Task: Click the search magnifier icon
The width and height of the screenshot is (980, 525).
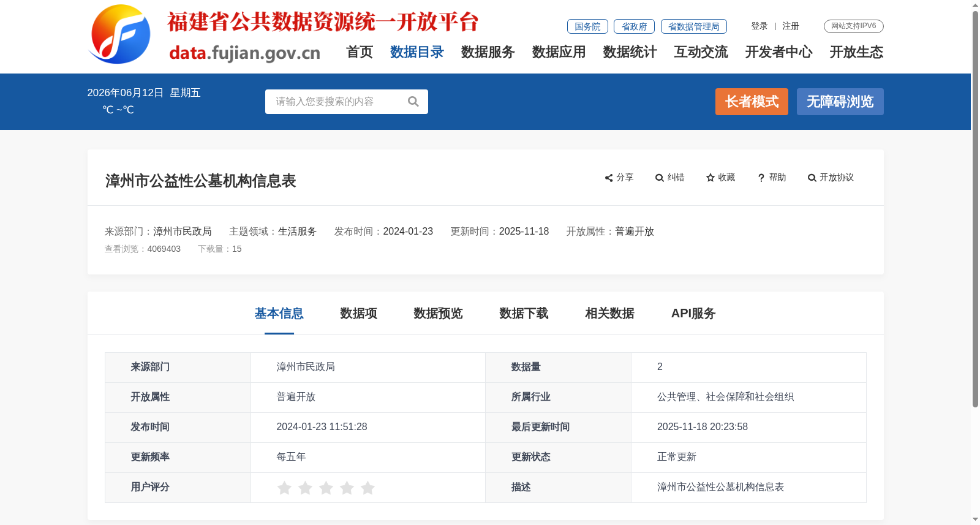Action: pos(413,102)
